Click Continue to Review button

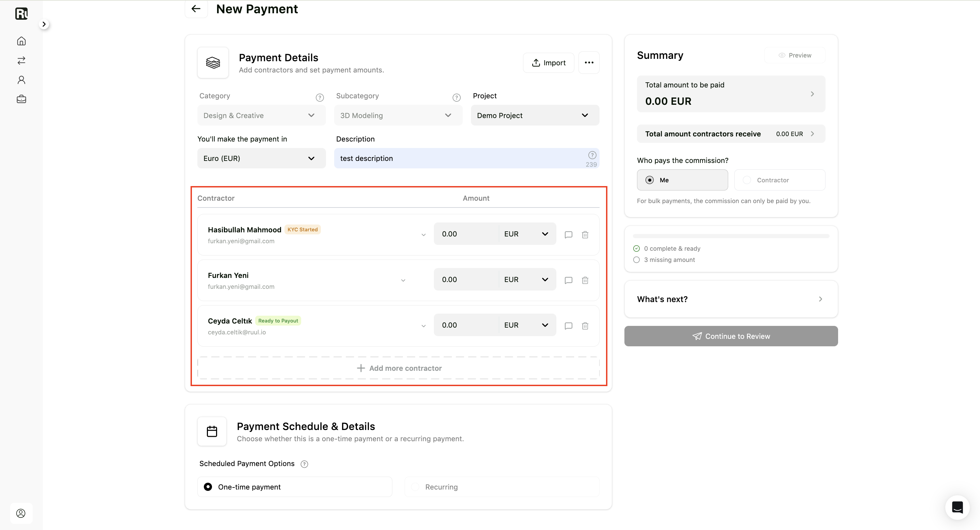(731, 336)
